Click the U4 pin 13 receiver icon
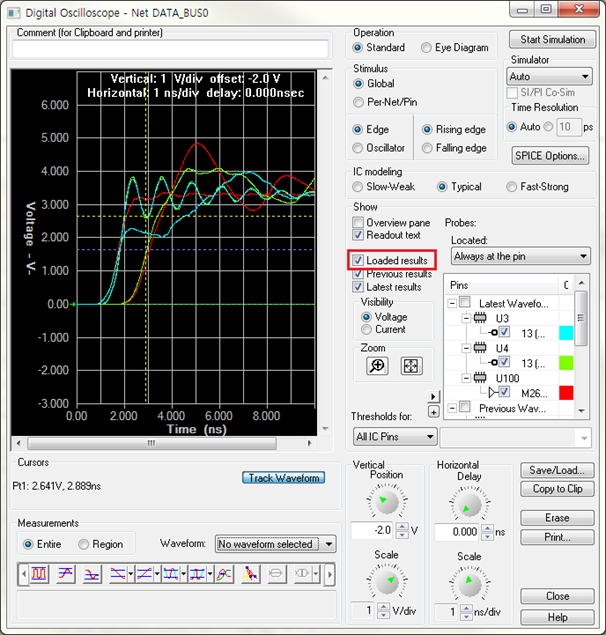The image size is (606, 635). tap(493, 362)
